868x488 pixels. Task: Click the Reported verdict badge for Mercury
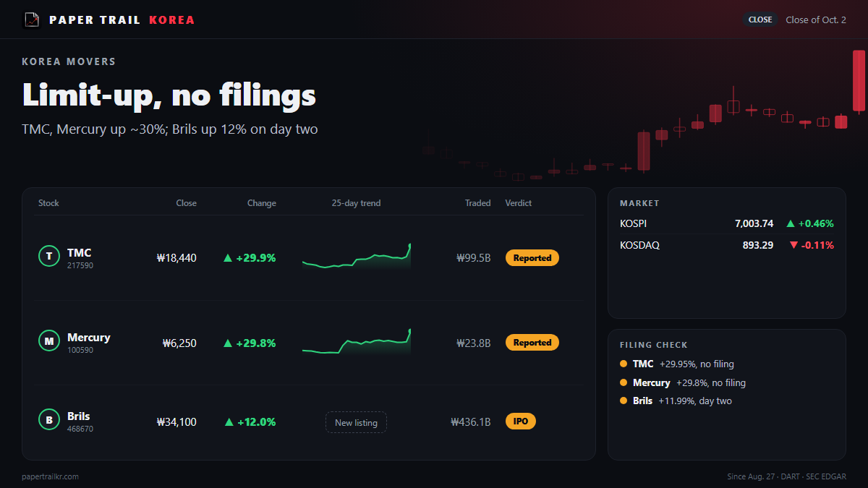pyautogui.click(x=532, y=343)
